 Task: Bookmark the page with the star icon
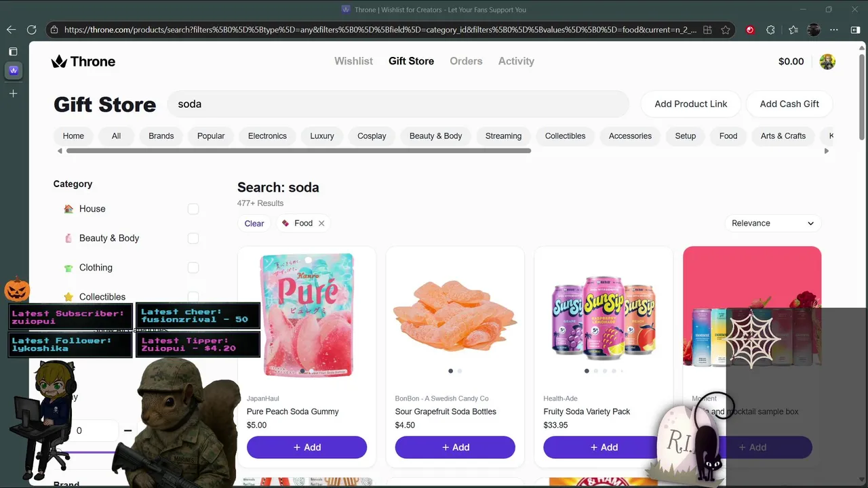726,30
